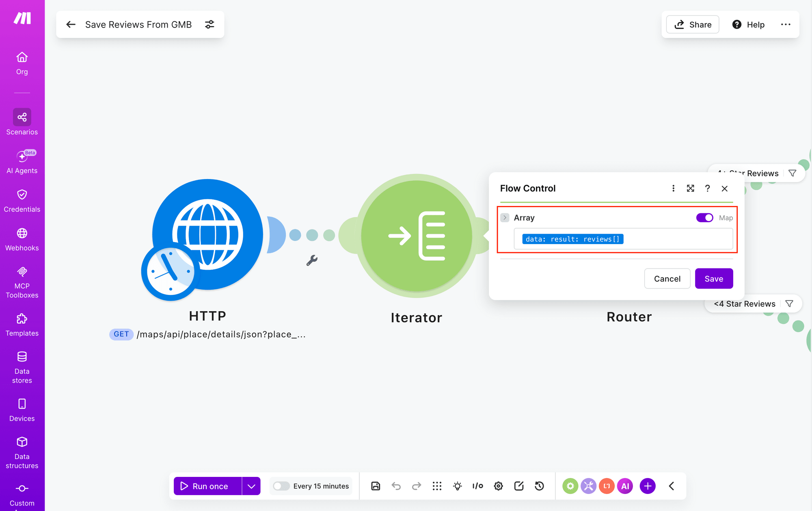Click the GET request URL label
The height and width of the screenshot is (511, 812).
pos(207,334)
